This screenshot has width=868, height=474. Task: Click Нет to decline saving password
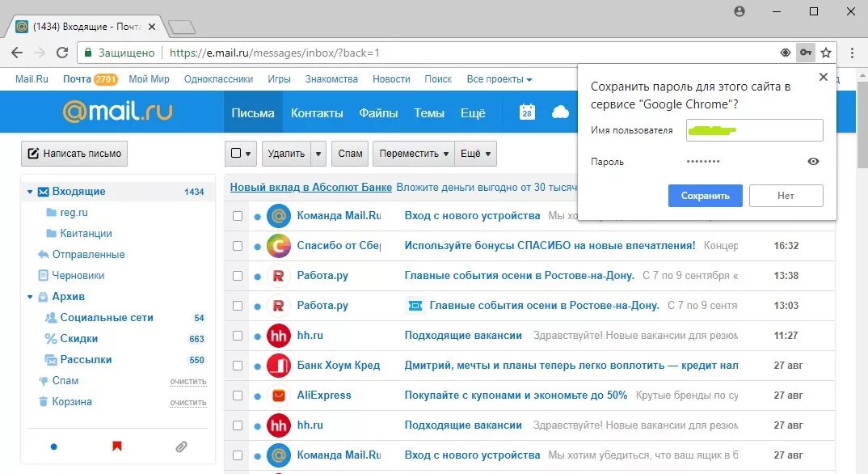786,196
